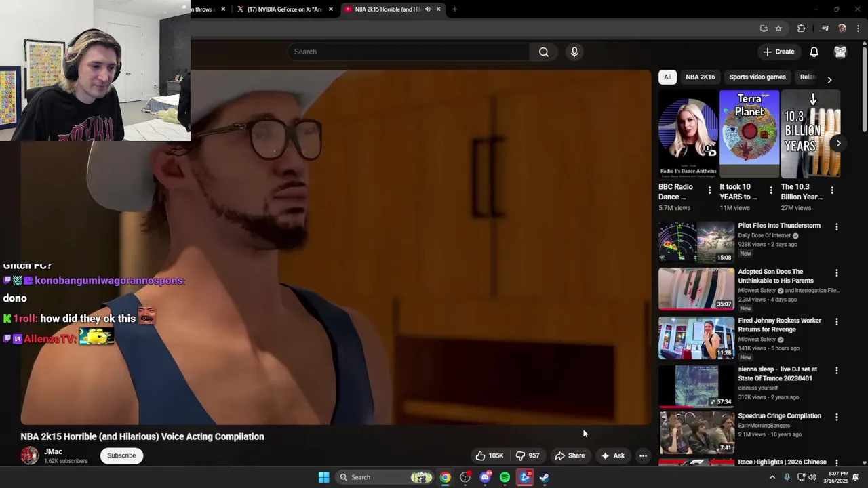Image resolution: width=868 pixels, height=488 pixels.
Task: Open Chrome extensions puzzle icon
Action: 801,28
